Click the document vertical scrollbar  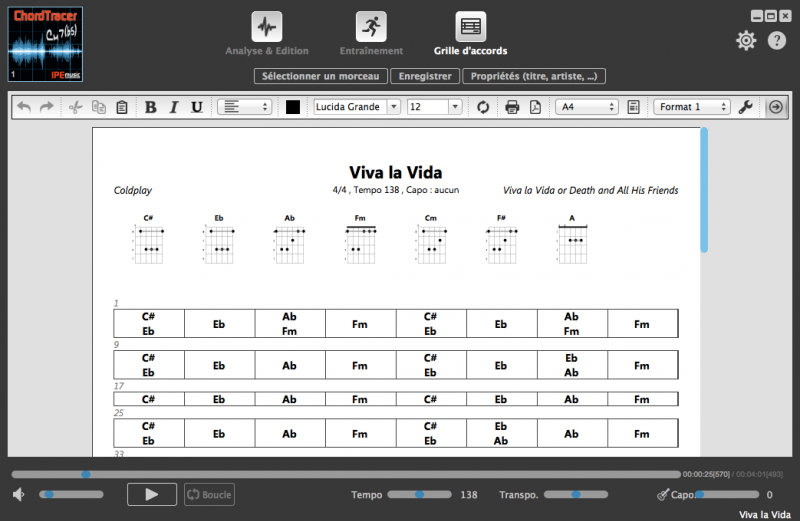(704, 190)
